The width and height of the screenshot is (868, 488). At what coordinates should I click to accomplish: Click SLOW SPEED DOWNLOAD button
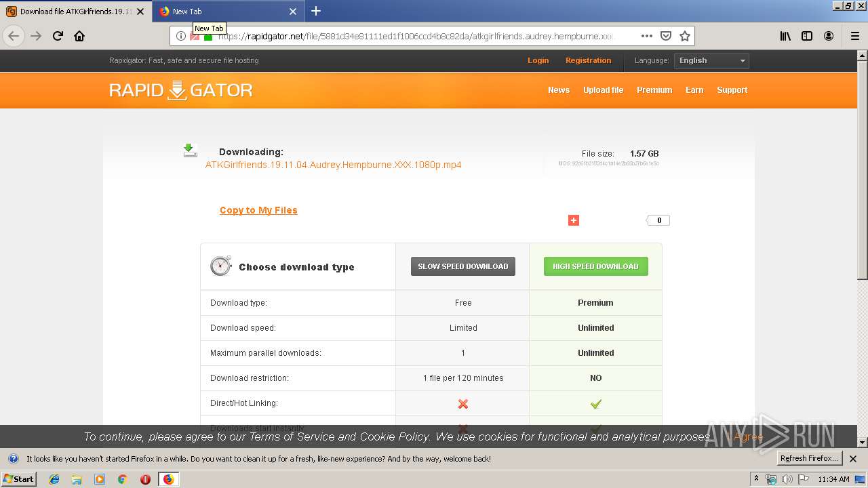click(x=463, y=266)
